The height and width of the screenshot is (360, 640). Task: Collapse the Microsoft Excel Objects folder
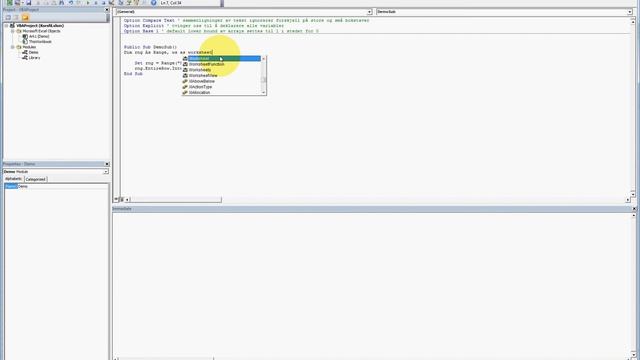click(13, 31)
